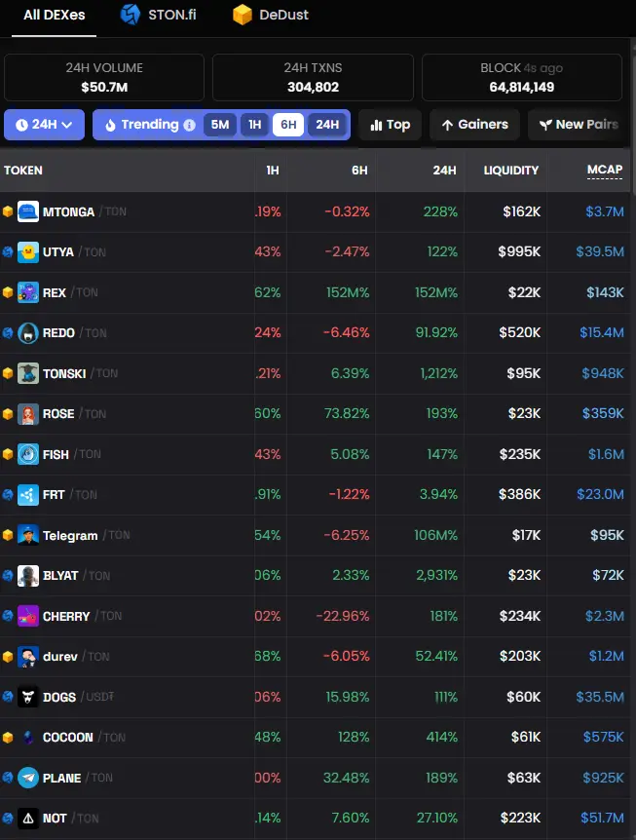Click REX 24H change 152M%
The image size is (636, 840).
tap(436, 292)
